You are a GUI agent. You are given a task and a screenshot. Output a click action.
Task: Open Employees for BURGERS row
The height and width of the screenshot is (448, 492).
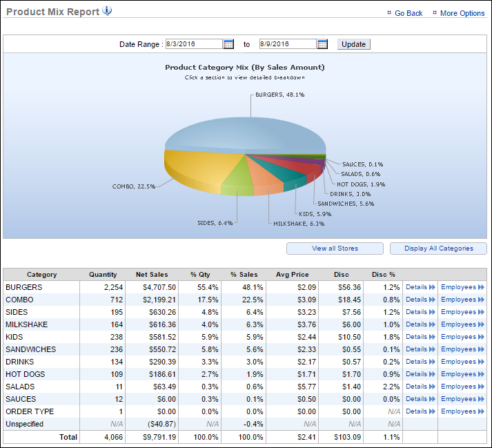coord(462,287)
